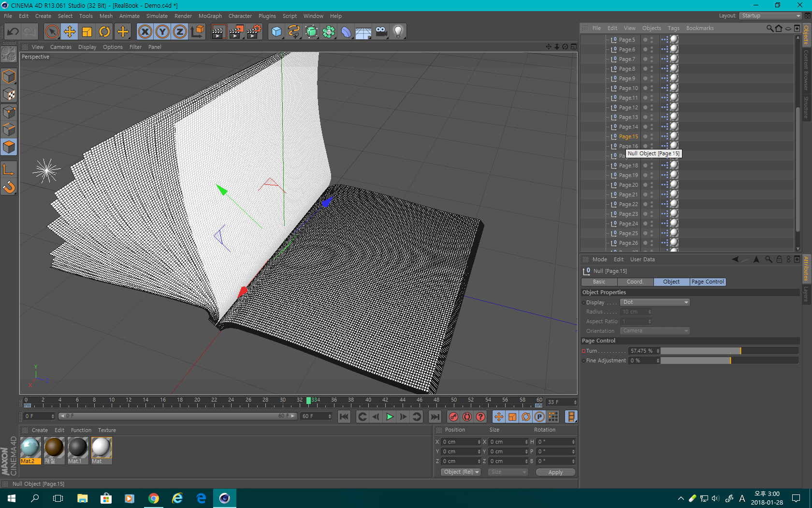Open the MoGraph menu
Screen dimensions: 812x508
coord(210,16)
